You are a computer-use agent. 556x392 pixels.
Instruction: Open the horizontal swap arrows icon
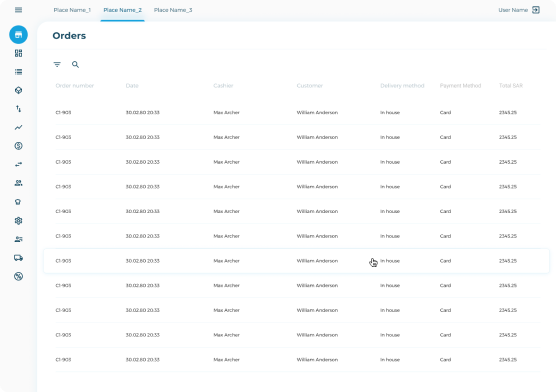point(18,164)
